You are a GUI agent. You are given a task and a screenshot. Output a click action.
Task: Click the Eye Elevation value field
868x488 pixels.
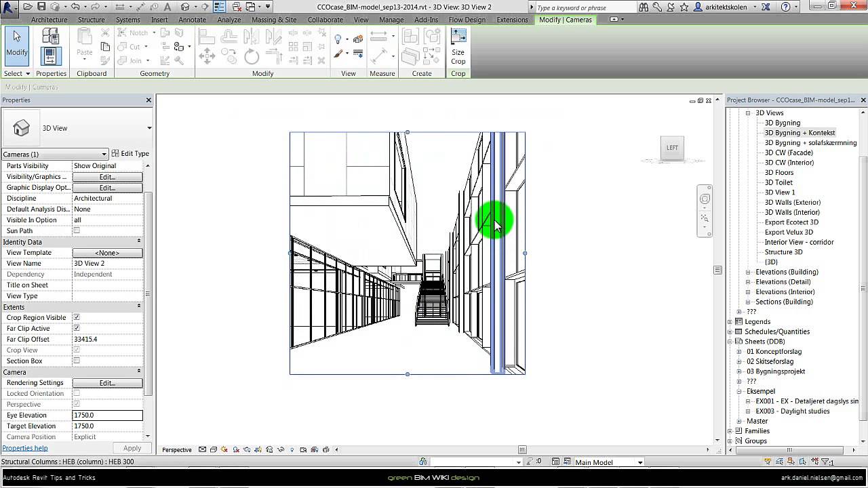[x=107, y=415]
